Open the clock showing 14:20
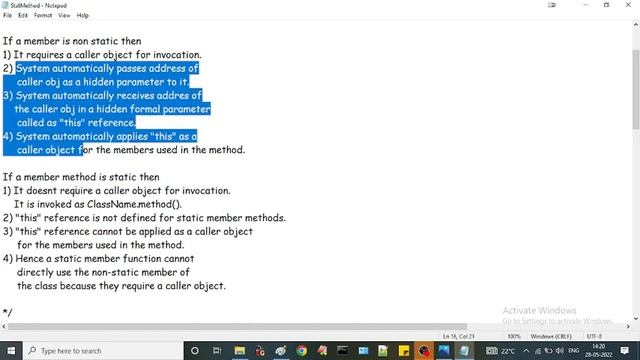Screen dimensions: 640x360 (x=598, y=351)
